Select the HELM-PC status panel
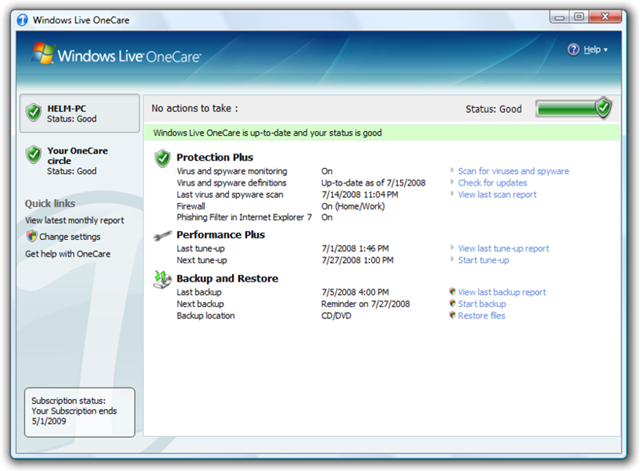Viewport: 640px width, 471px height. pos(80,113)
